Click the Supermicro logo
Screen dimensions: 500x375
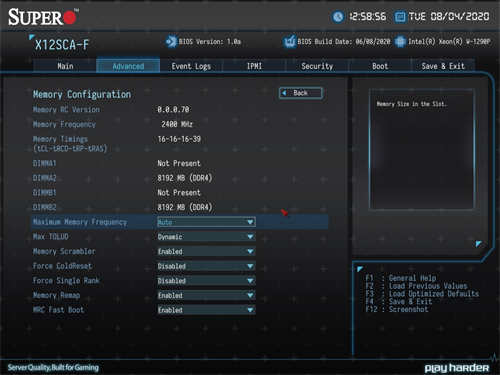[x=43, y=17]
